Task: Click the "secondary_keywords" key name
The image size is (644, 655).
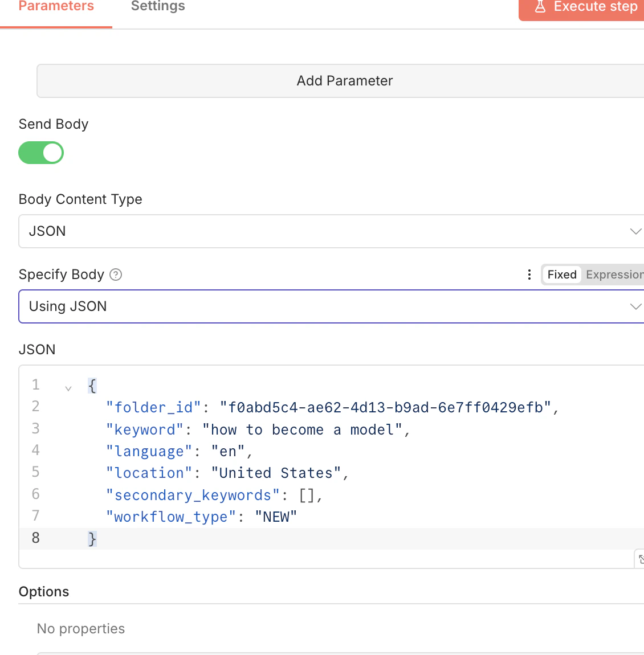Action: tap(193, 495)
